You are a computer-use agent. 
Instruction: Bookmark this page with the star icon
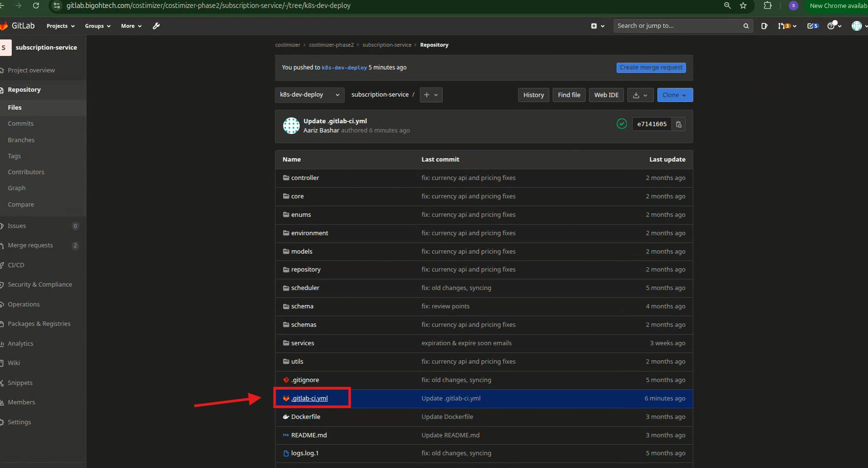[x=743, y=6]
